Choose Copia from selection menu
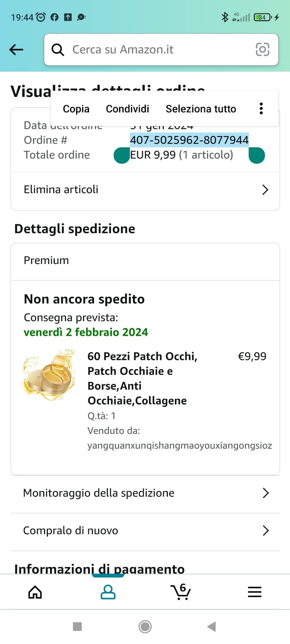 point(76,109)
